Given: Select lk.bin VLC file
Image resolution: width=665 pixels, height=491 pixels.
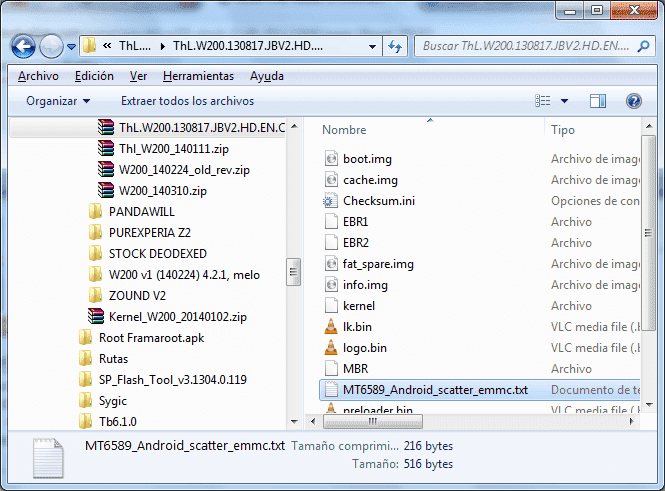Looking at the screenshot, I should [348, 327].
